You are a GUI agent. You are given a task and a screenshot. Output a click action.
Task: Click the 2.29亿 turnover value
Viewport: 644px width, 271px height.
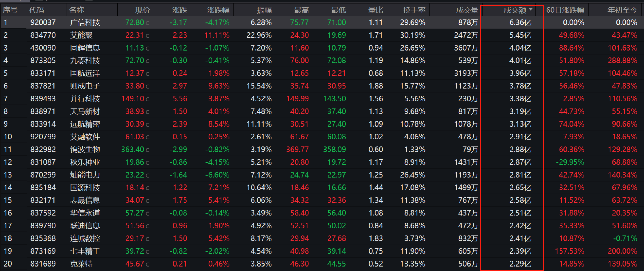[520, 264]
